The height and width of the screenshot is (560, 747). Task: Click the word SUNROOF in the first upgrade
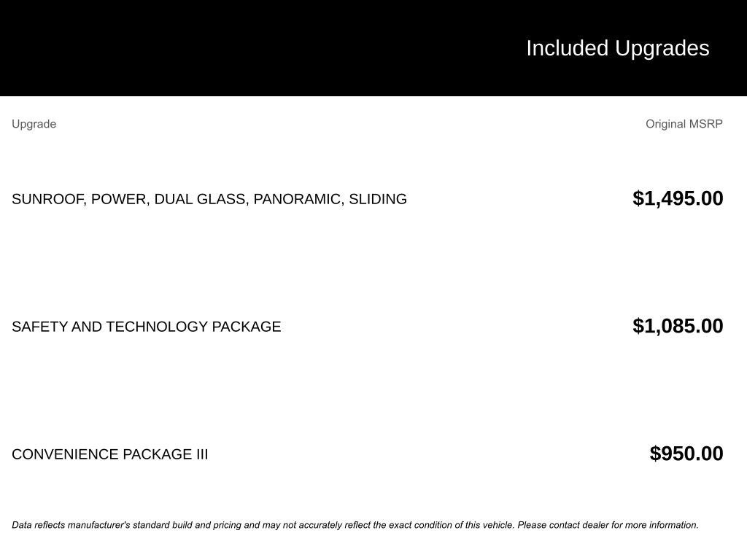(x=47, y=199)
